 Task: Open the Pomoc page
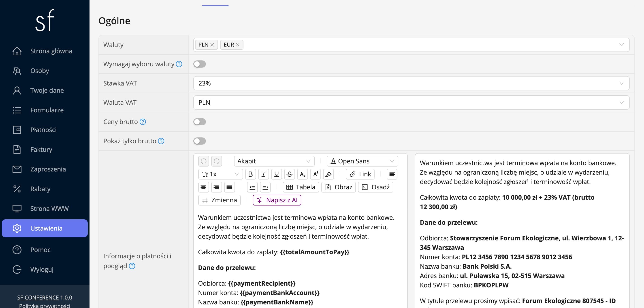coord(45,250)
